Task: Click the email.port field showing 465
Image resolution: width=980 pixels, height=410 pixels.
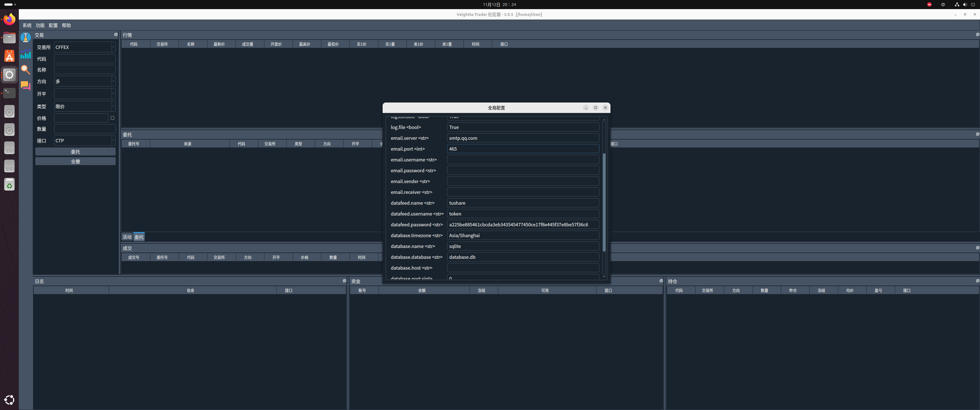Action: point(523,149)
